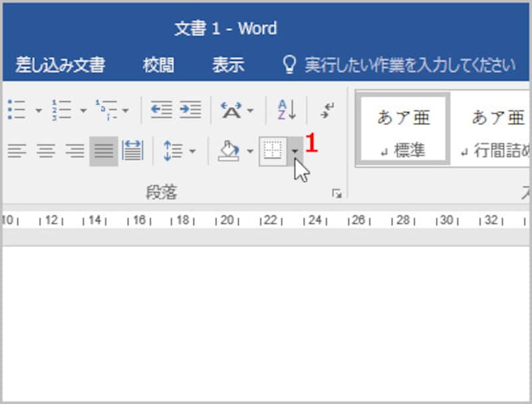This screenshot has width=532, height=404.
Task: Open the 段落 dialog launcher
Action: tap(338, 192)
